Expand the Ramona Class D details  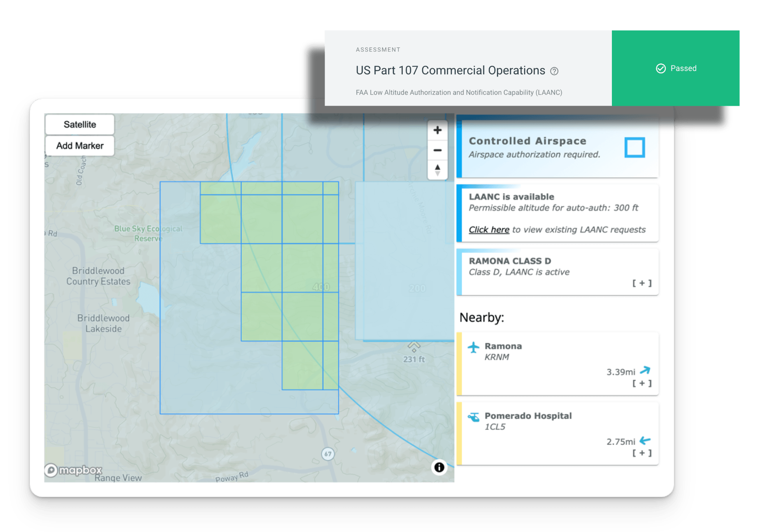click(x=642, y=283)
